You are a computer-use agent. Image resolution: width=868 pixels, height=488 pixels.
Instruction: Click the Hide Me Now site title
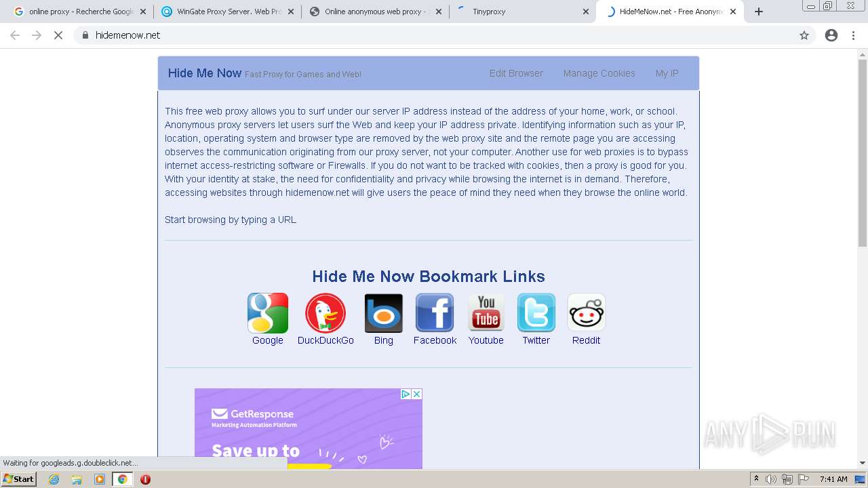(x=205, y=73)
